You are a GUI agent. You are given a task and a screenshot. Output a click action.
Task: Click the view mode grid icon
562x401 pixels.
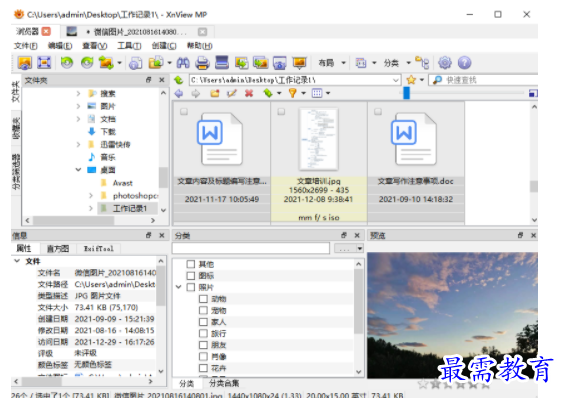317,94
